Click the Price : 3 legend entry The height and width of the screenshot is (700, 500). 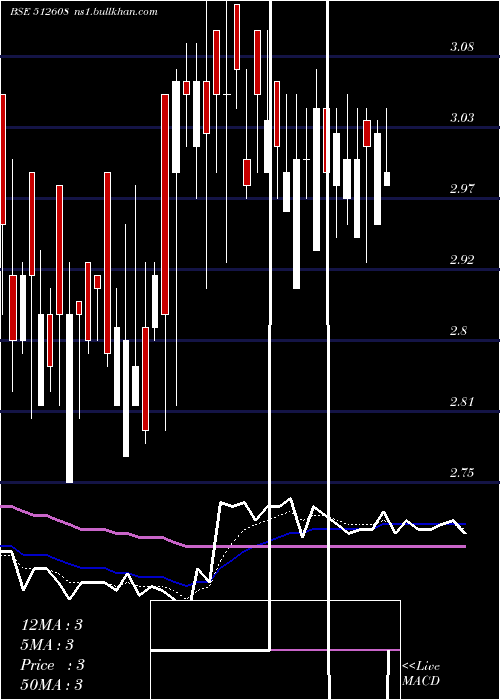pos(52,665)
